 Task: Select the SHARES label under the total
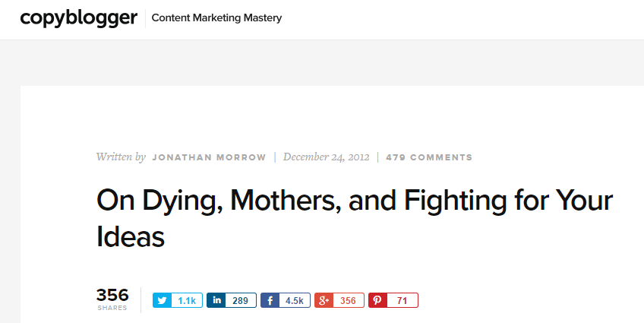pos(112,308)
